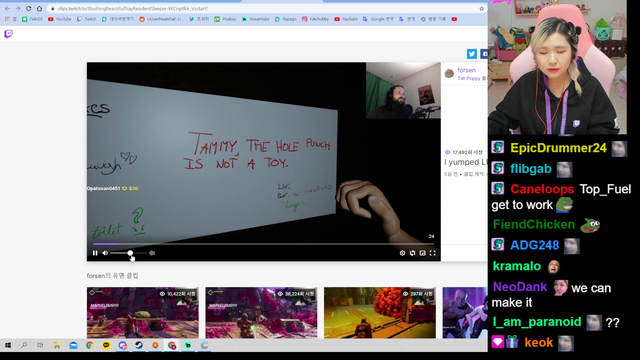Open Google Chrome from the taskbar
Viewport: 640px width, 360px height.
pos(89,345)
